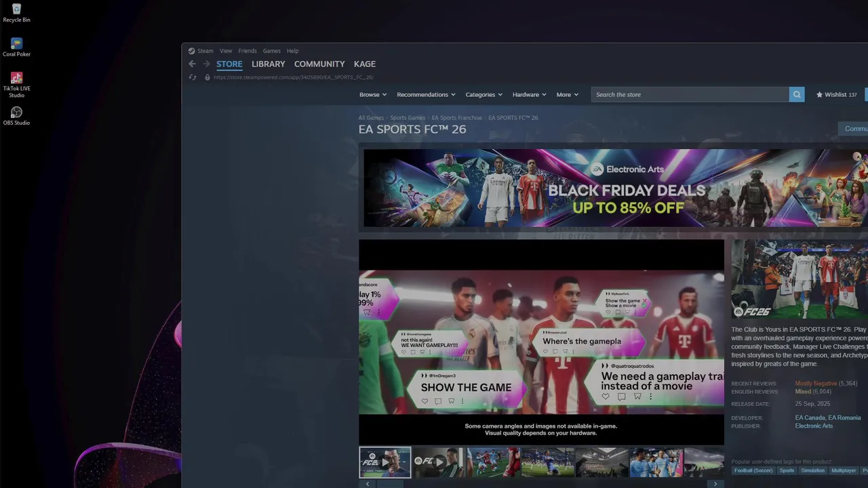Click the EA FC26 capsule image
This screenshot has height=488, width=868.
click(x=800, y=279)
